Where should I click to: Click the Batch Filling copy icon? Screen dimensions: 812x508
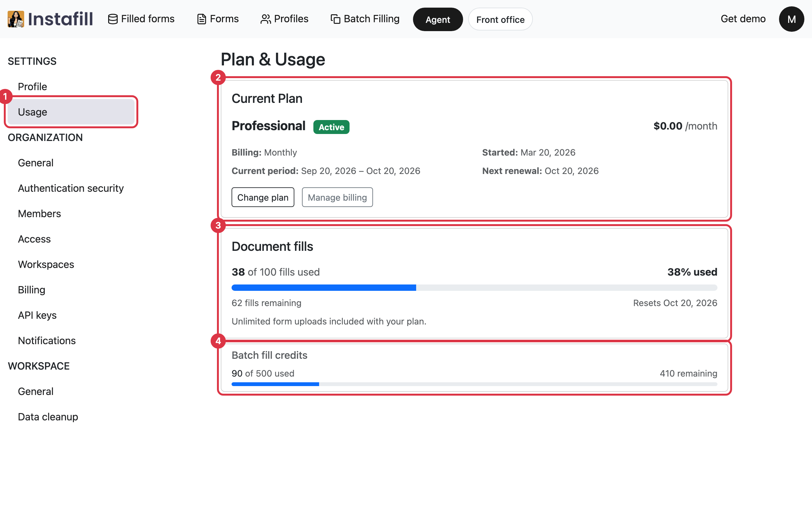(x=335, y=19)
